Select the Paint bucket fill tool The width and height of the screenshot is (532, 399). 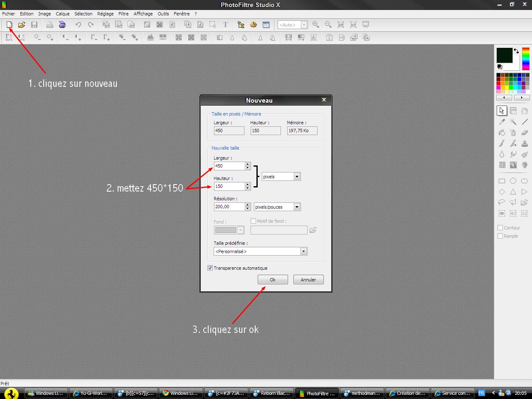[x=502, y=133]
